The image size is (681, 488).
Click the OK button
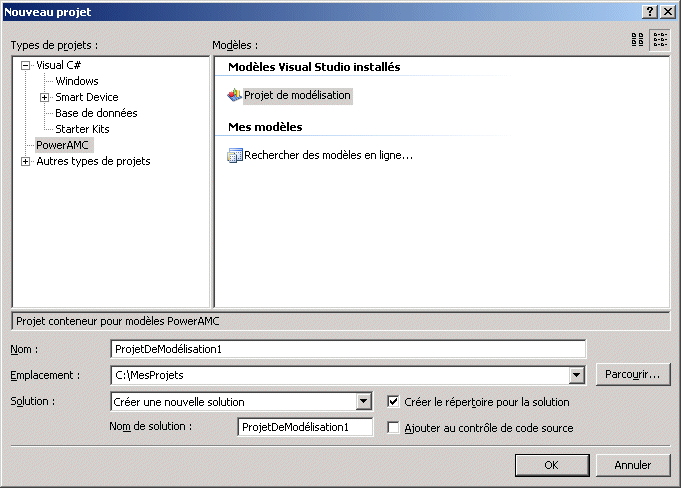[x=551, y=465]
